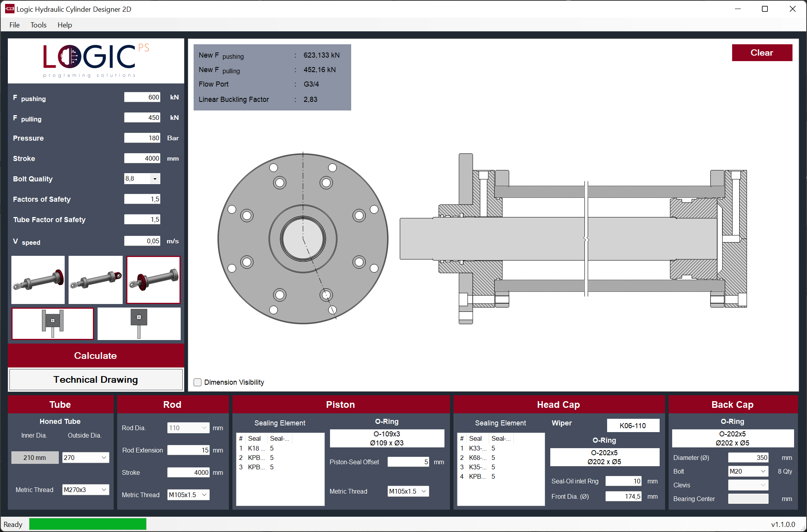Click the Technical Drawing button
The image size is (807, 532).
click(x=96, y=380)
